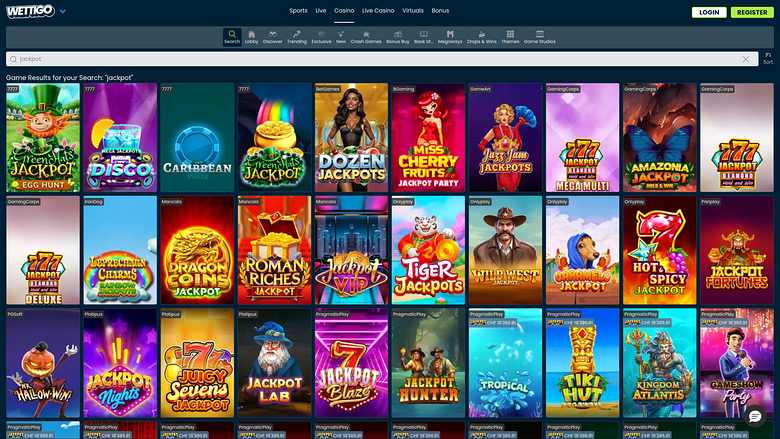The width and height of the screenshot is (780, 439).
Task: Open Crash Games category
Action: (366, 37)
